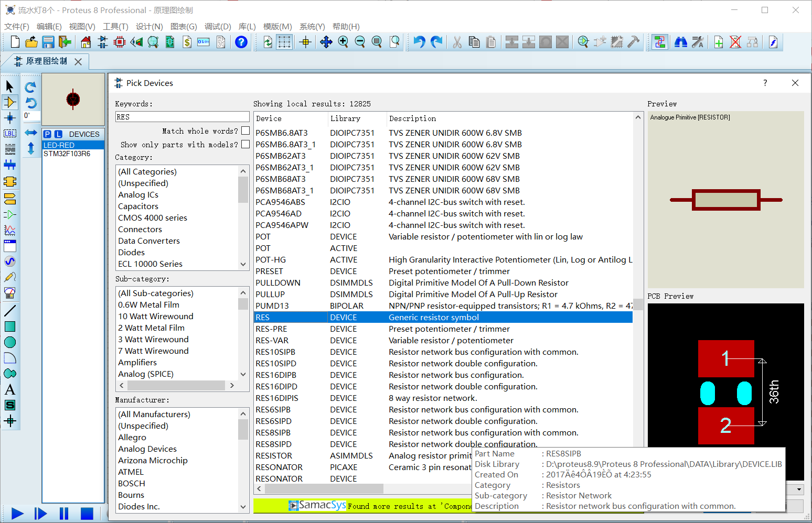Viewport: 812px width, 523px height.
Task: Click the Zoom In magnifier icon
Action: tap(343, 42)
